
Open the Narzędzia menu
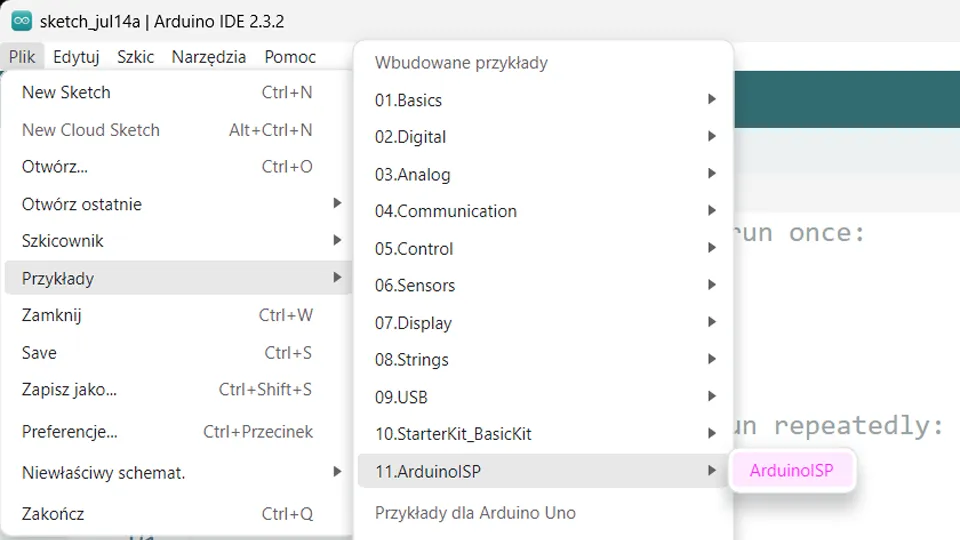point(208,57)
